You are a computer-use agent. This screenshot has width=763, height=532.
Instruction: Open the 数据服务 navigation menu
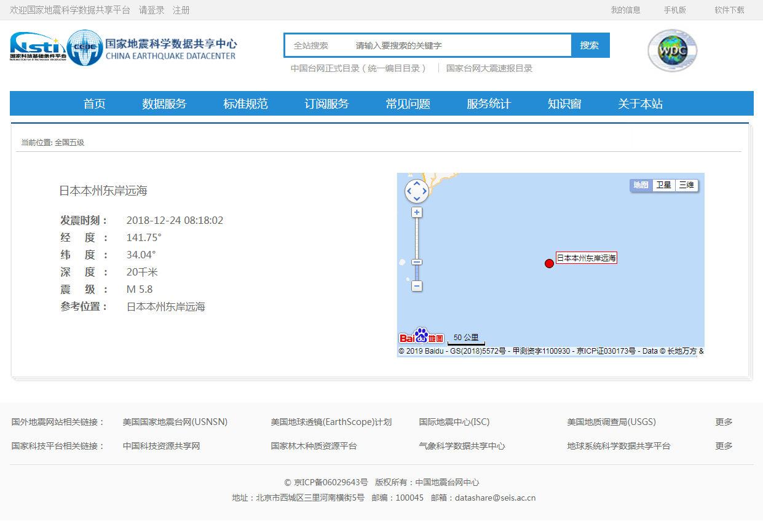point(164,103)
